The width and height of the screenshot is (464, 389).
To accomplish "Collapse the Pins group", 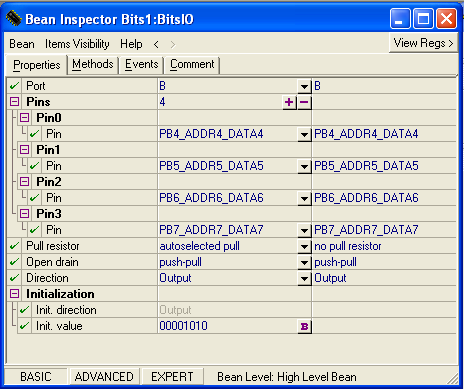I will [x=14, y=101].
